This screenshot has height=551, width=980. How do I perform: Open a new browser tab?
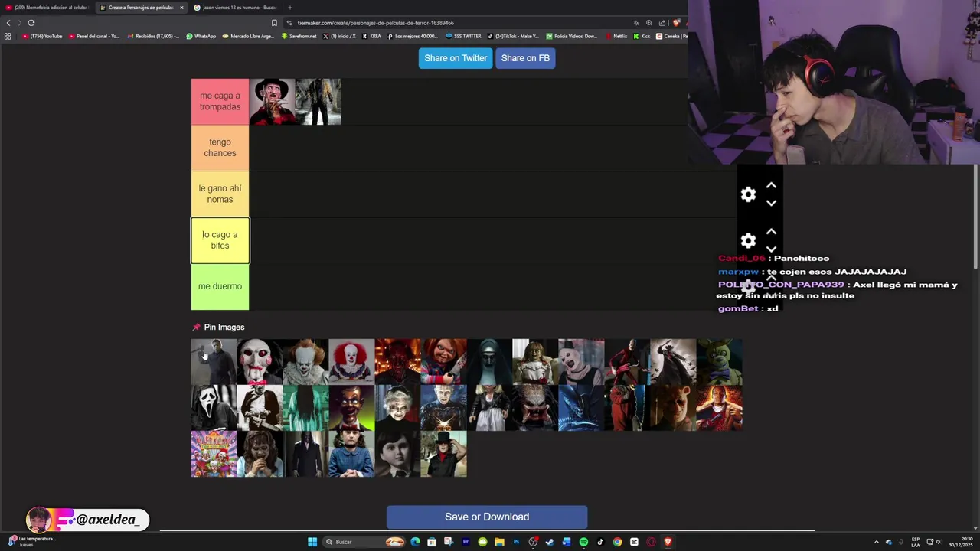point(289,8)
